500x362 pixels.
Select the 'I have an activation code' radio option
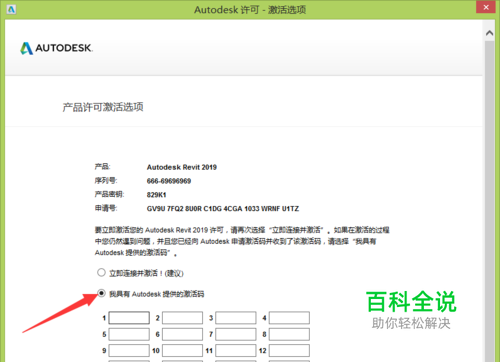point(101,293)
